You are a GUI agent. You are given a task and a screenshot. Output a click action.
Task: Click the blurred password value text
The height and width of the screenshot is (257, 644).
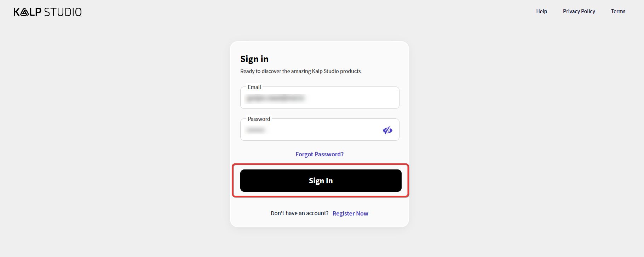(x=256, y=130)
